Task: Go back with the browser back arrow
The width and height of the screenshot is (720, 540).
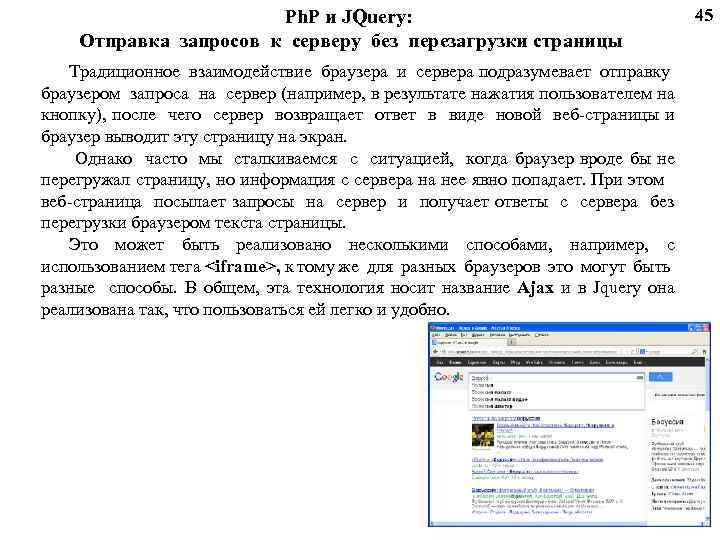Action: click(x=435, y=351)
